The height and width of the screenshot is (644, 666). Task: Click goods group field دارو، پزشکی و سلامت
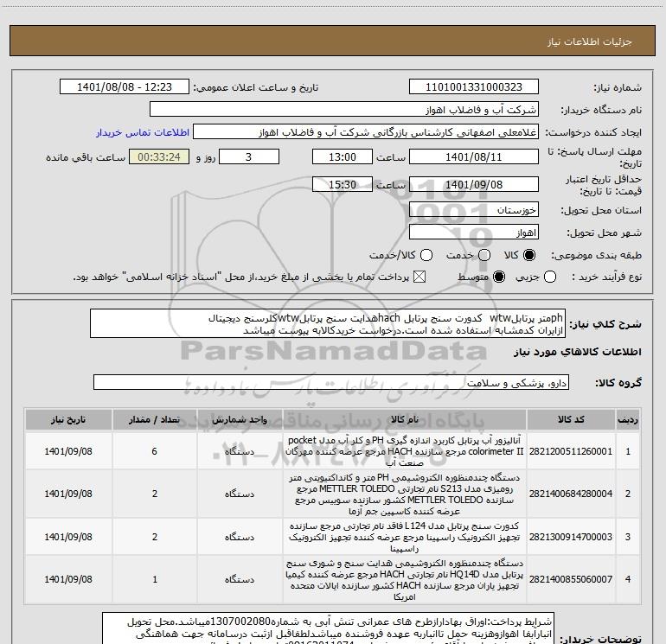click(331, 382)
